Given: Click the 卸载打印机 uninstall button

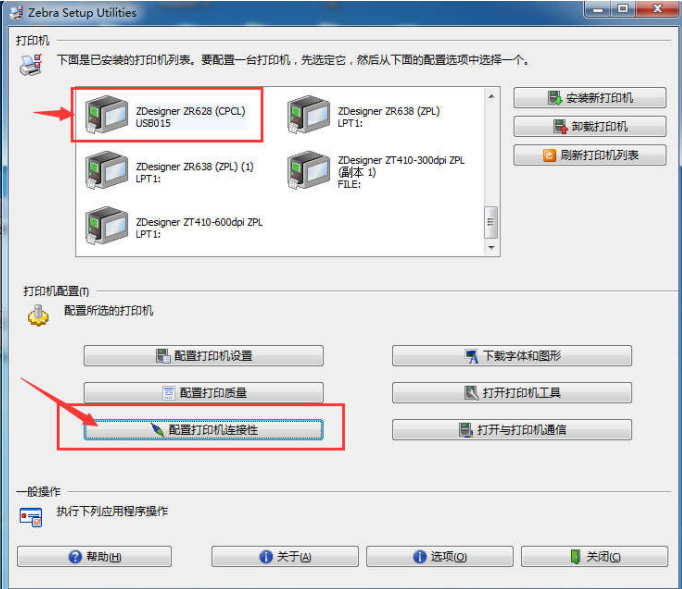Looking at the screenshot, I should pos(589,127).
